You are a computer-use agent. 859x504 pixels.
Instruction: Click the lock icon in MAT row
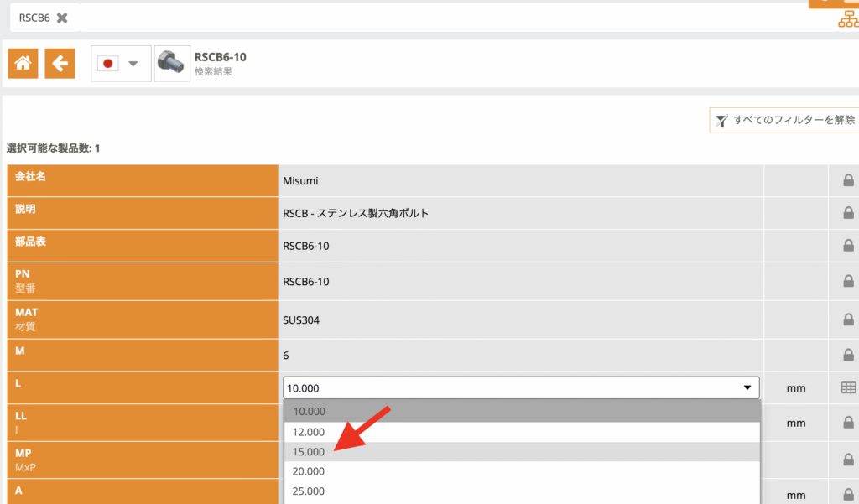click(x=848, y=320)
